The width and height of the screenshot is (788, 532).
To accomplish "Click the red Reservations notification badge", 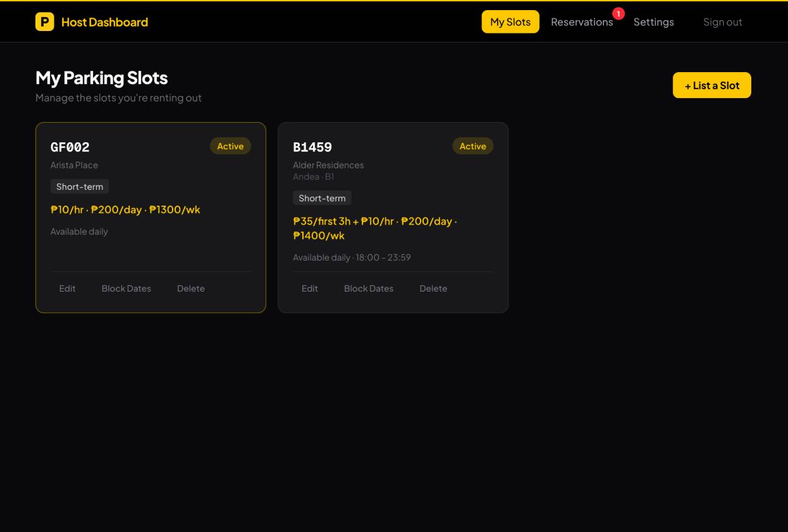I will click(x=619, y=13).
